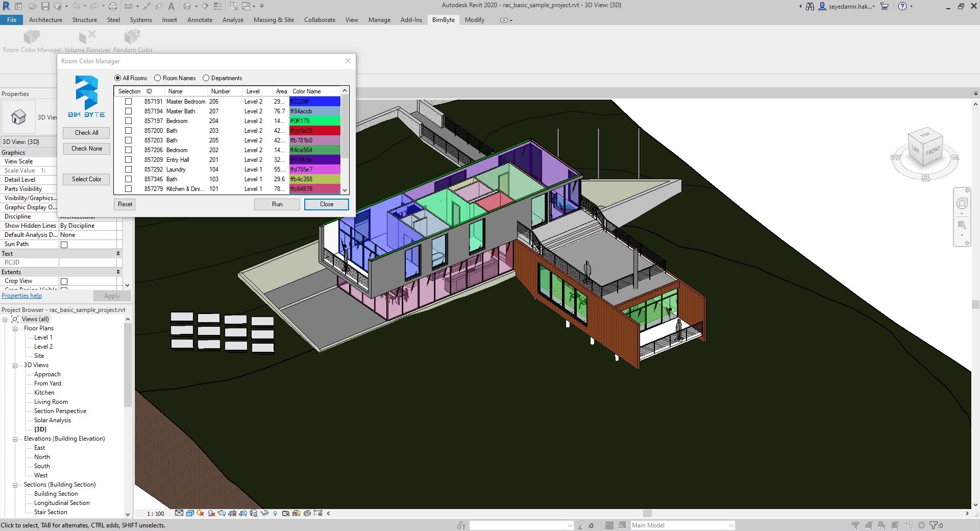Open the Massing & Site tab
Image resolution: width=980 pixels, height=531 pixels.
pyautogui.click(x=274, y=20)
